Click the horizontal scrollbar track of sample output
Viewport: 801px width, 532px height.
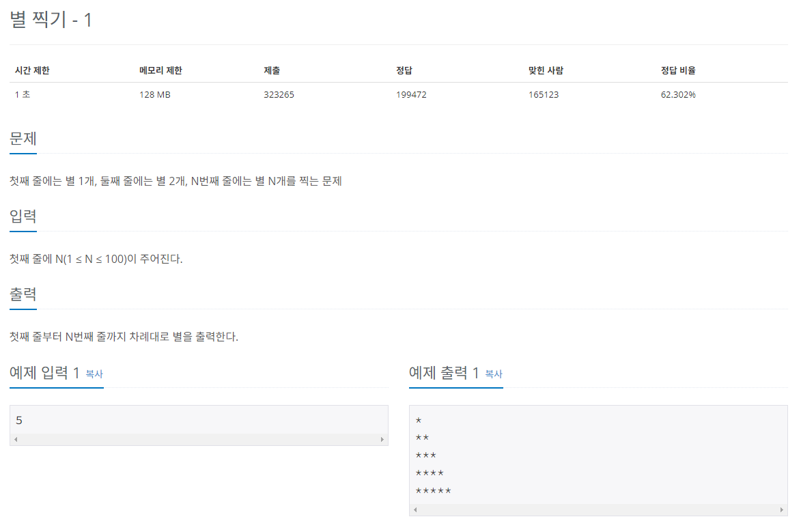[598, 509]
